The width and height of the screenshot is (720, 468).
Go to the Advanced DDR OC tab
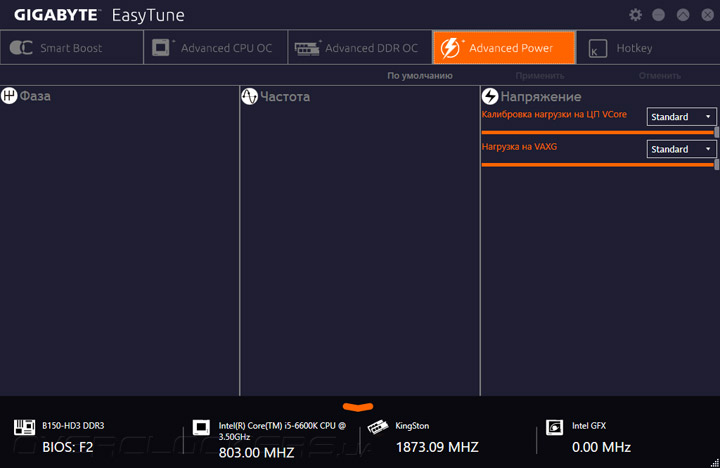click(360, 48)
